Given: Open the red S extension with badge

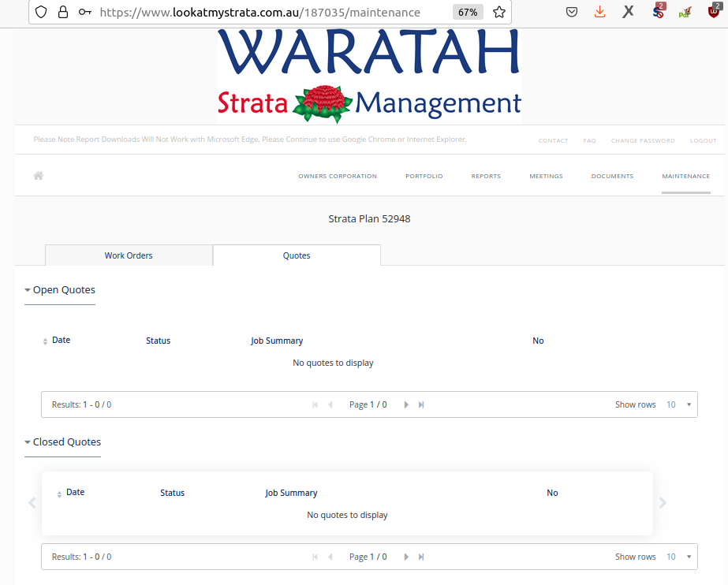Looking at the screenshot, I should [x=658, y=11].
